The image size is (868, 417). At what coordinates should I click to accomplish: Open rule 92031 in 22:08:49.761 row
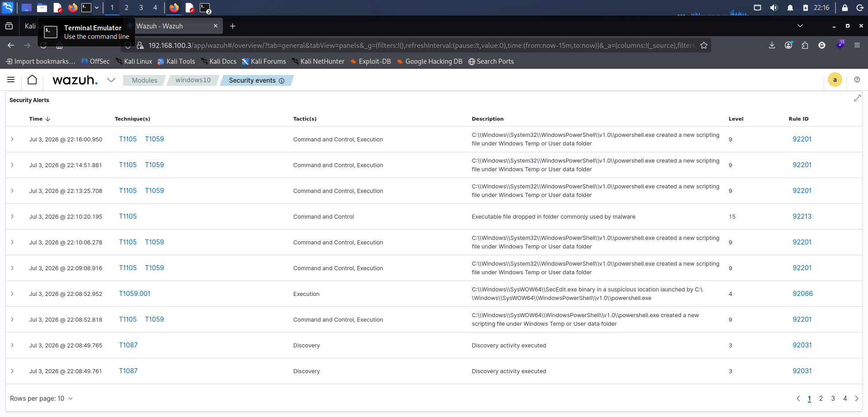pyautogui.click(x=802, y=371)
